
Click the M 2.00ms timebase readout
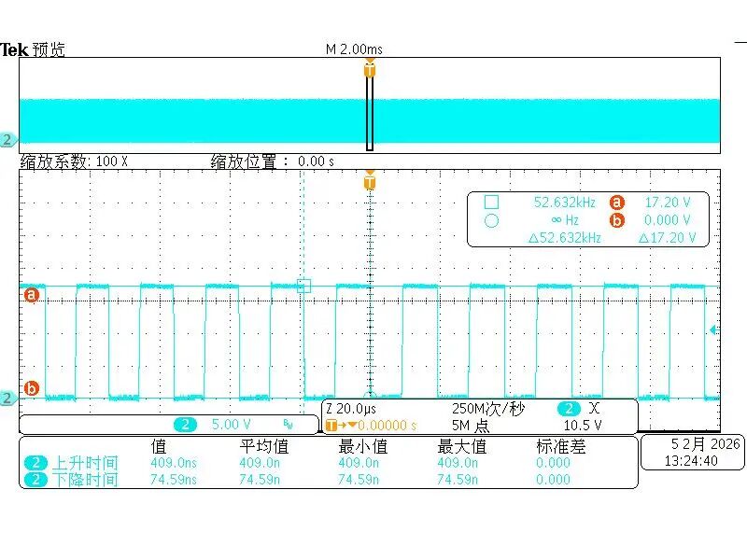(x=354, y=49)
